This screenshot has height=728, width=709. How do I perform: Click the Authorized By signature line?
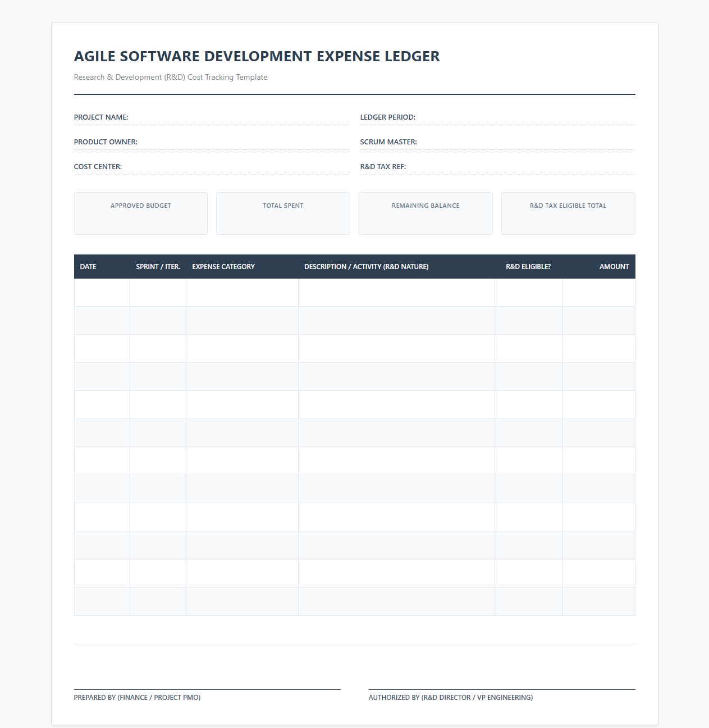click(x=502, y=689)
